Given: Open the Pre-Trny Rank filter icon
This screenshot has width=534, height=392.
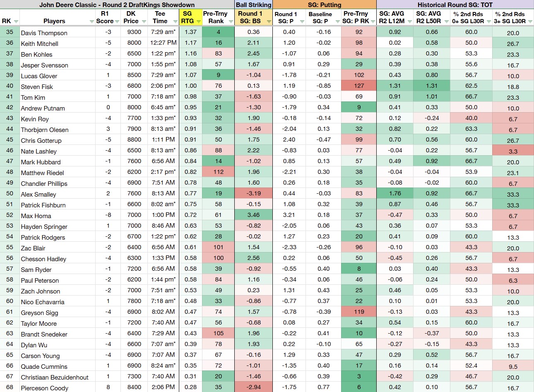Looking at the screenshot, I should click(231, 21).
